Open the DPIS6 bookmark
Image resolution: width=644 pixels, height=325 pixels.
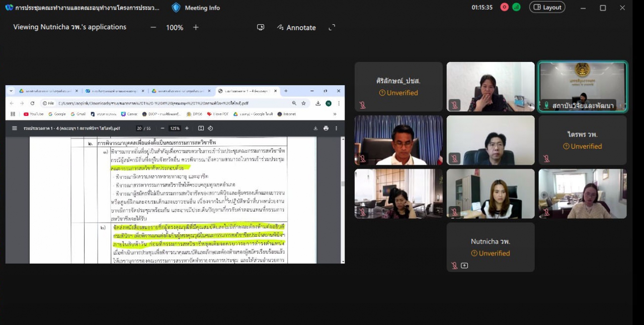click(194, 114)
